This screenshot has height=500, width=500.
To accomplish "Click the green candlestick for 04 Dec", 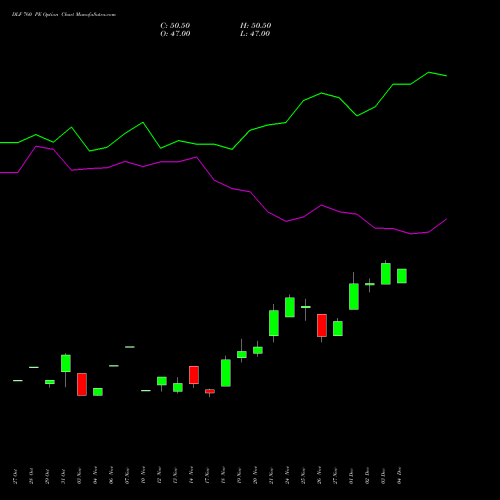I will click(x=402, y=276).
